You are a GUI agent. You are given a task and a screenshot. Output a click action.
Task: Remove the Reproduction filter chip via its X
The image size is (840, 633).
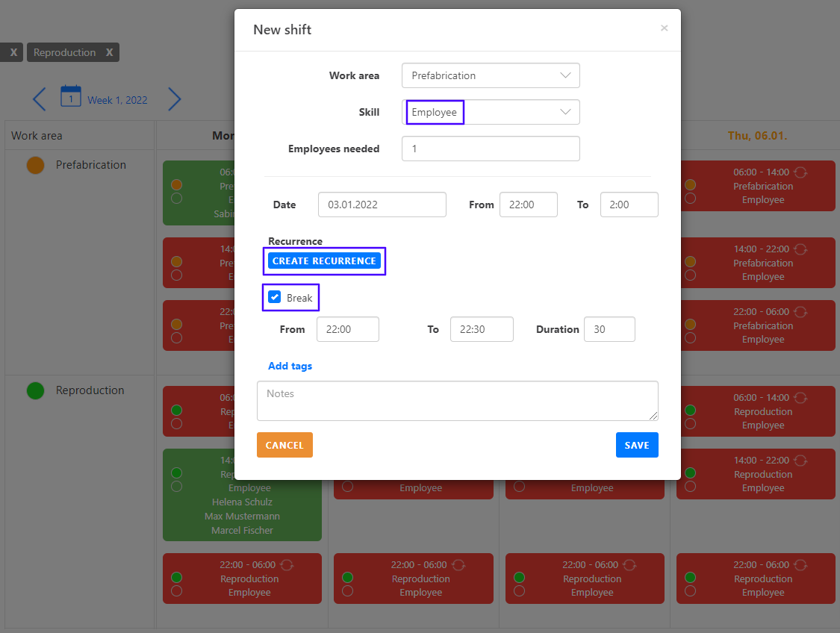(109, 52)
